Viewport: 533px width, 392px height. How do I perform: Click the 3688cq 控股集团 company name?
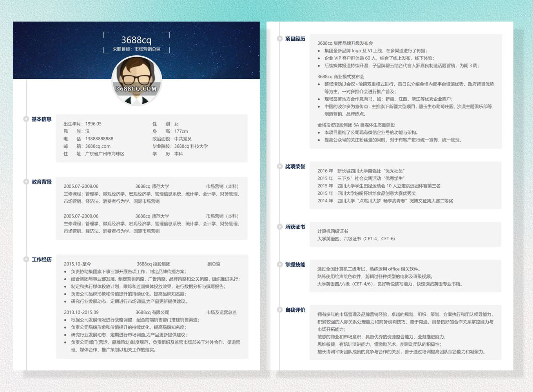pyautogui.click(x=153, y=264)
